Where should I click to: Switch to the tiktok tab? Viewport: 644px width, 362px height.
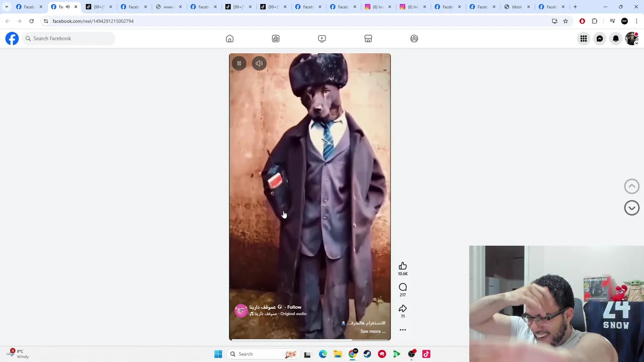(517, 7)
